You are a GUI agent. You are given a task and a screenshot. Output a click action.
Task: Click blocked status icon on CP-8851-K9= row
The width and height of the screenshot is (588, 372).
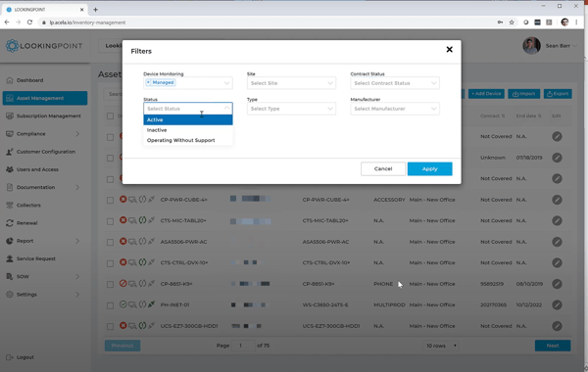coord(123,284)
